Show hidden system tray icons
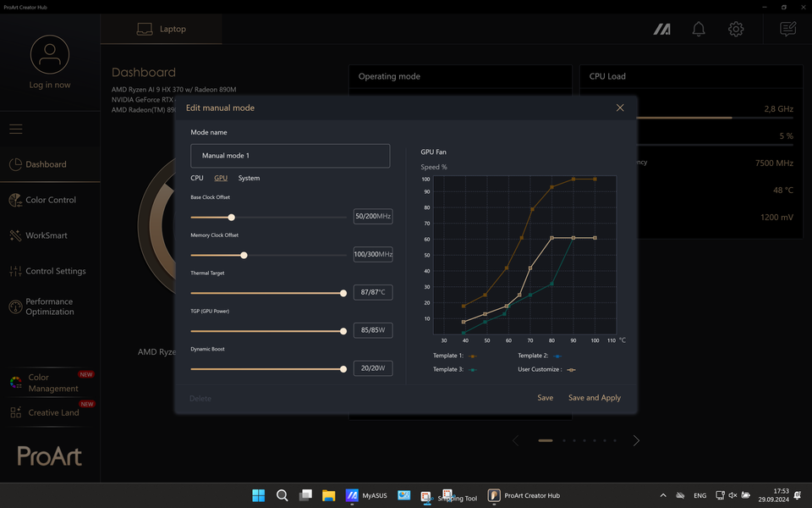The height and width of the screenshot is (508, 812). (663, 495)
